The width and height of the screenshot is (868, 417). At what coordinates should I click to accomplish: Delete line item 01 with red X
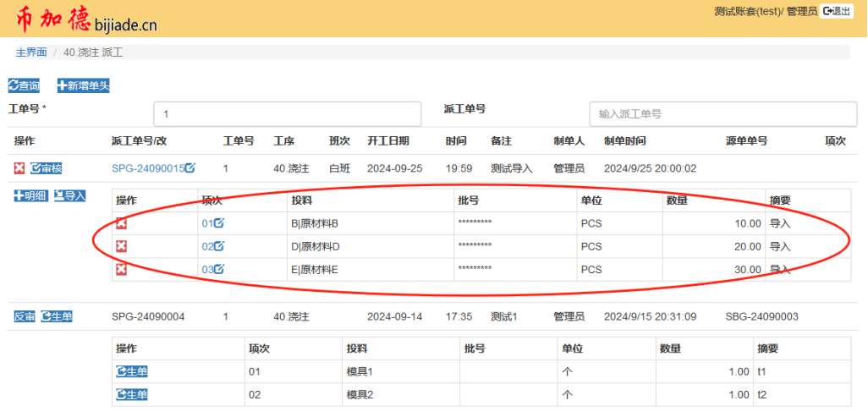click(x=121, y=223)
